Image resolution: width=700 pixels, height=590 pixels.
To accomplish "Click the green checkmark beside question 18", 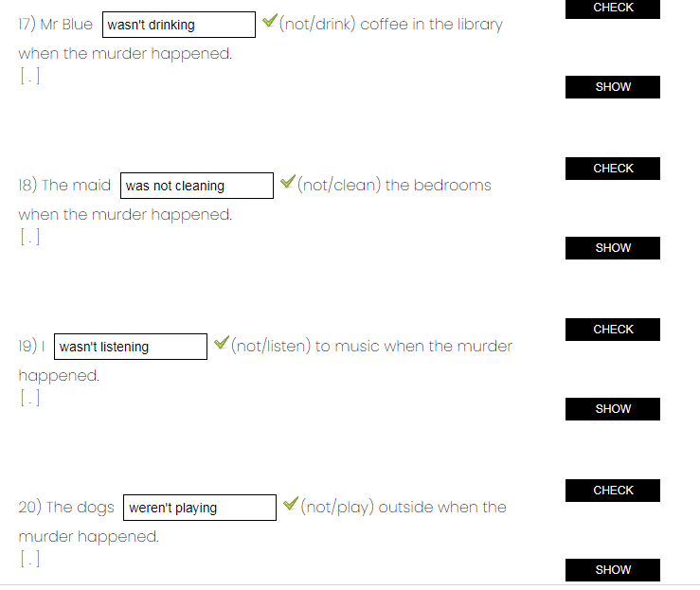I will pyautogui.click(x=288, y=182).
